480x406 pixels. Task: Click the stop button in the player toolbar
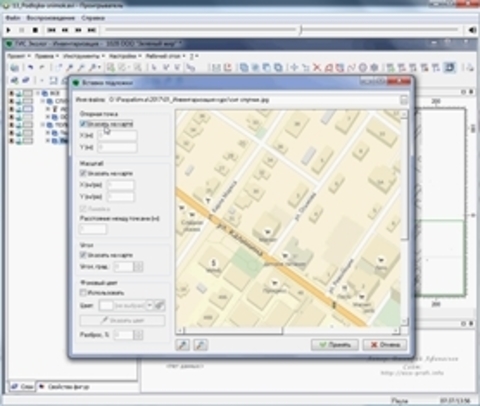(x=35, y=30)
